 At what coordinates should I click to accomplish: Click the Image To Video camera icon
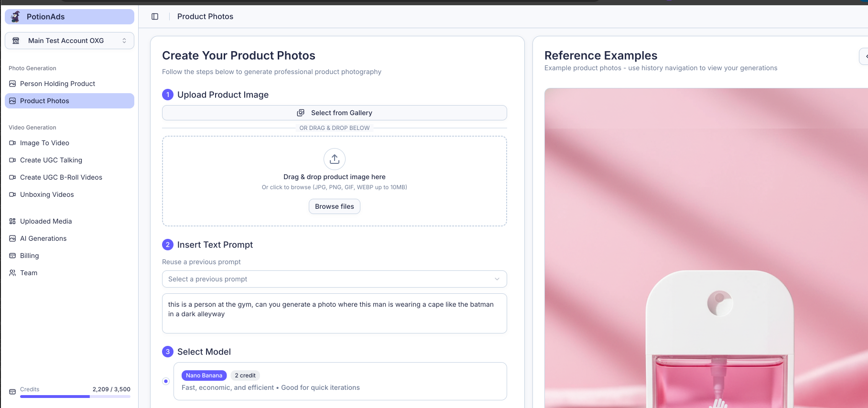[x=12, y=143]
